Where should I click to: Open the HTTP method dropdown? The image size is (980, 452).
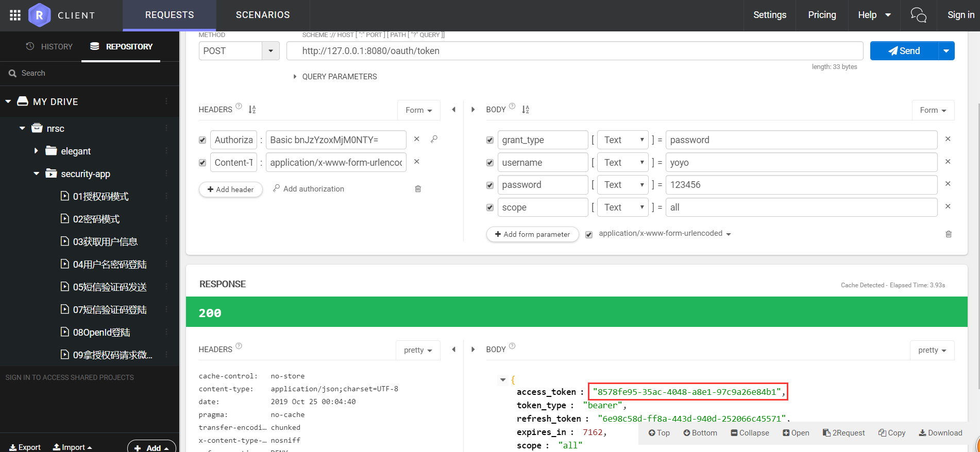coord(271,51)
